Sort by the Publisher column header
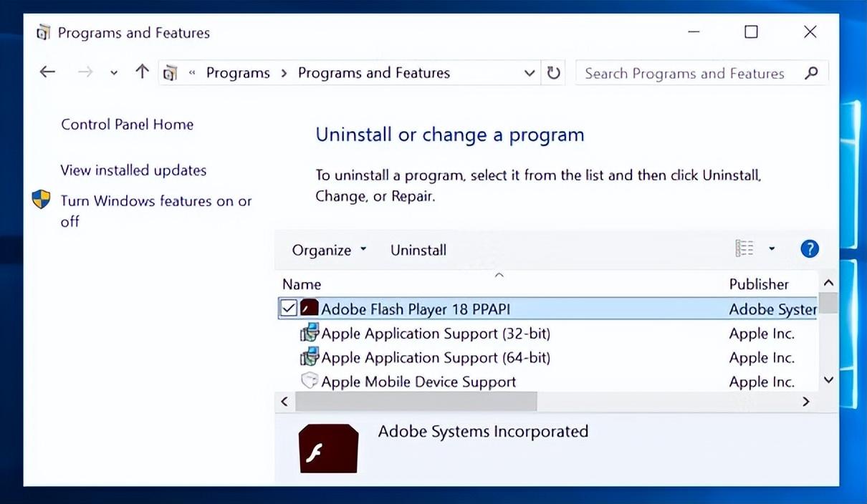 click(759, 284)
